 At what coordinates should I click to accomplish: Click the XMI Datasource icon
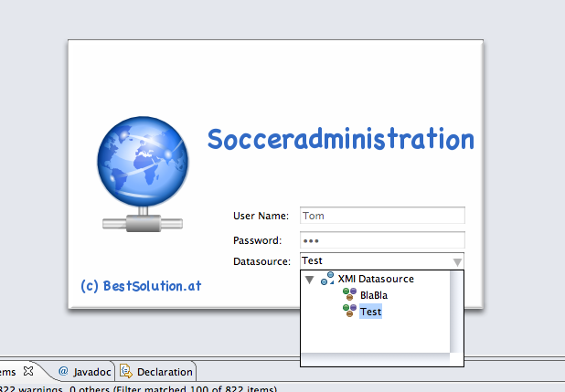327,279
